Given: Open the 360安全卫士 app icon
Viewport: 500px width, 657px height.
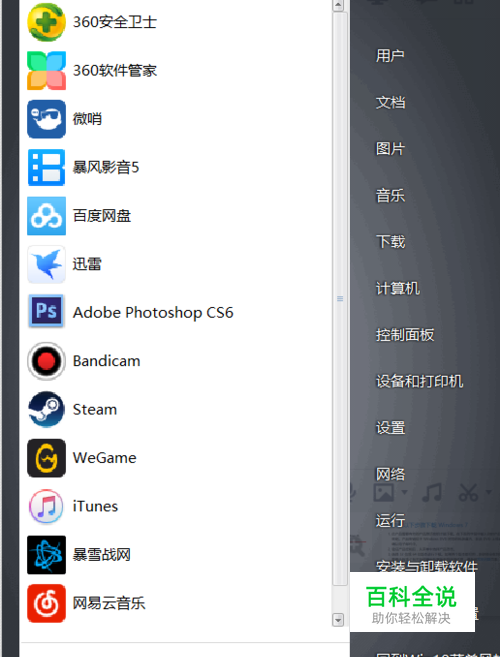Looking at the screenshot, I should (x=46, y=22).
